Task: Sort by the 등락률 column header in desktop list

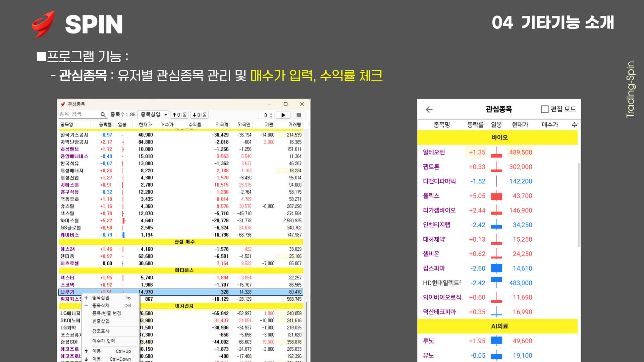Action: click(x=105, y=124)
